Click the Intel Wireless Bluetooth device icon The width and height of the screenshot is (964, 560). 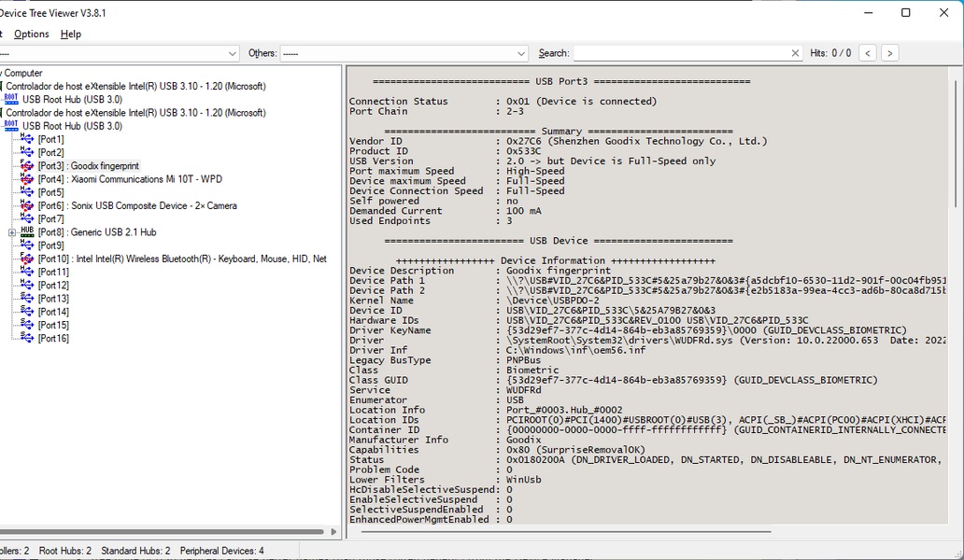click(x=27, y=259)
